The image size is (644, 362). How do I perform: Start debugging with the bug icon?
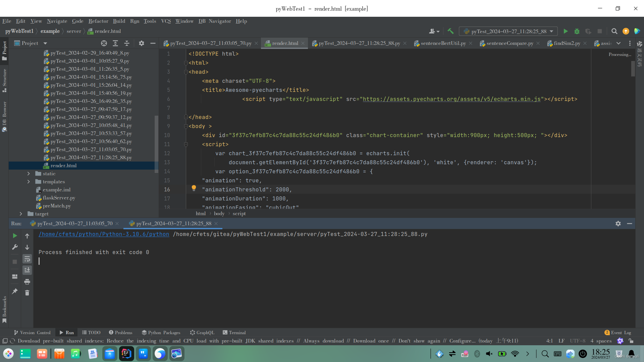577,31
